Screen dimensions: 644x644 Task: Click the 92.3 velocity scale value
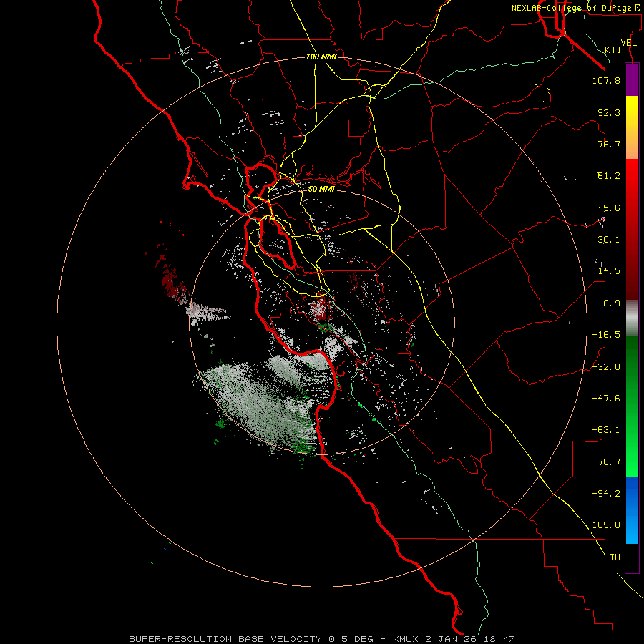pyautogui.click(x=609, y=112)
